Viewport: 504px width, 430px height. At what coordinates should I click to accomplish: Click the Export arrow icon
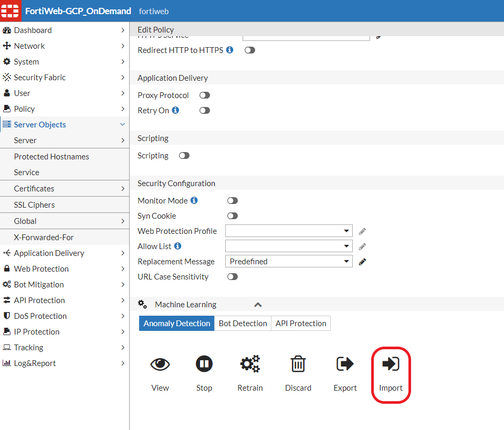345,364
